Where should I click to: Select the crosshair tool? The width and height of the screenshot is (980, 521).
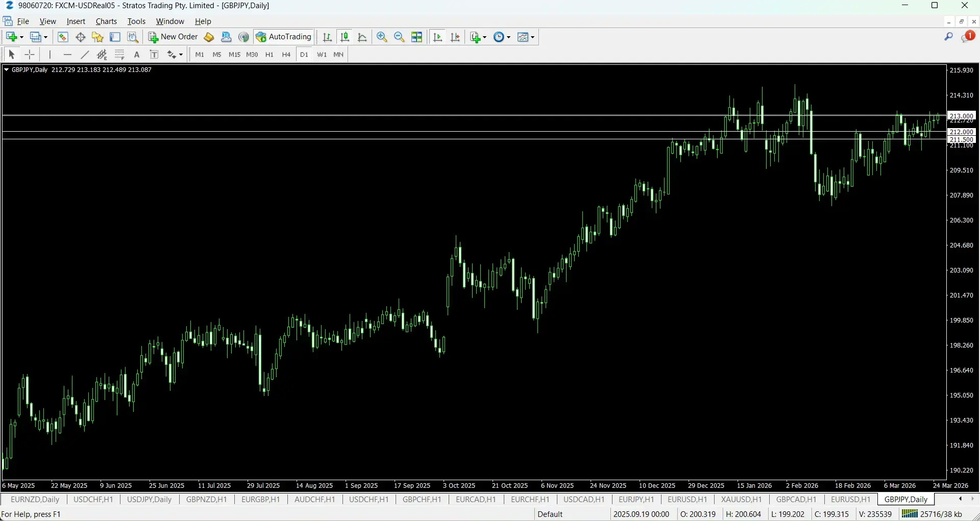point(30,54)
